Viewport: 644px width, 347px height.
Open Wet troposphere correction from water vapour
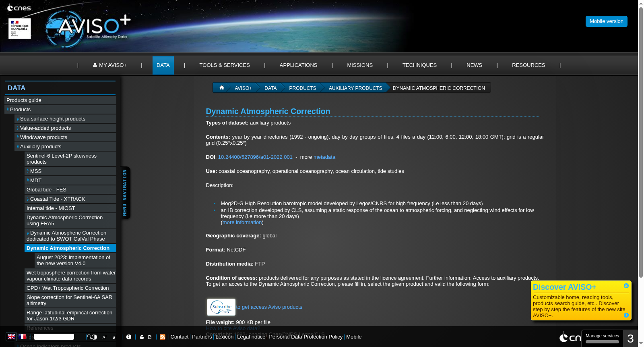[x=70, y=276]
